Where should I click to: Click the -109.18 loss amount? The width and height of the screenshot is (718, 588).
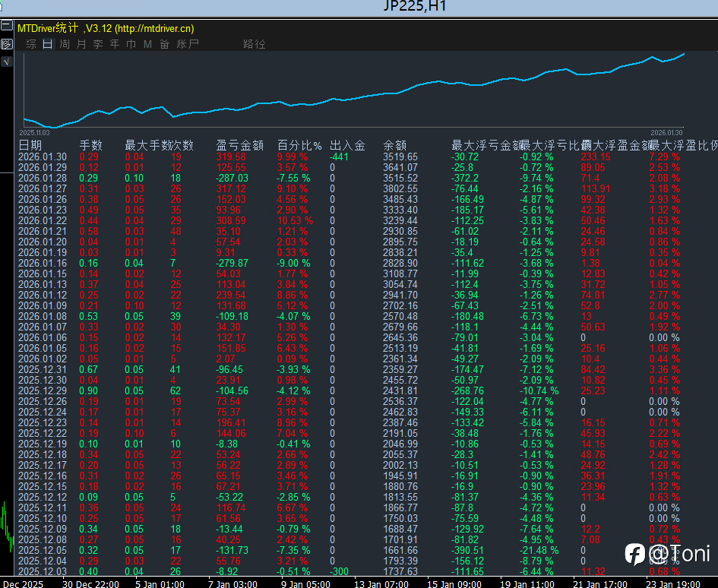pos(232,317)
